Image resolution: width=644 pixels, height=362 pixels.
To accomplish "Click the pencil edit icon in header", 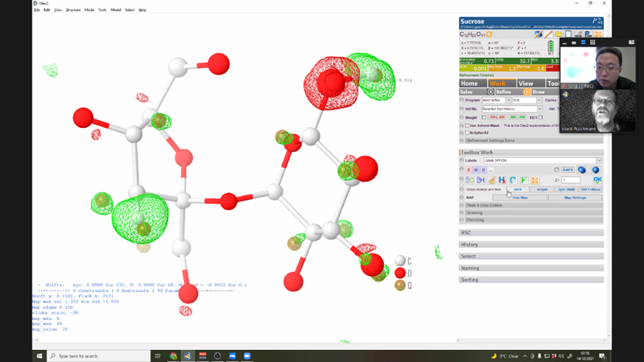I will (548, 35).
